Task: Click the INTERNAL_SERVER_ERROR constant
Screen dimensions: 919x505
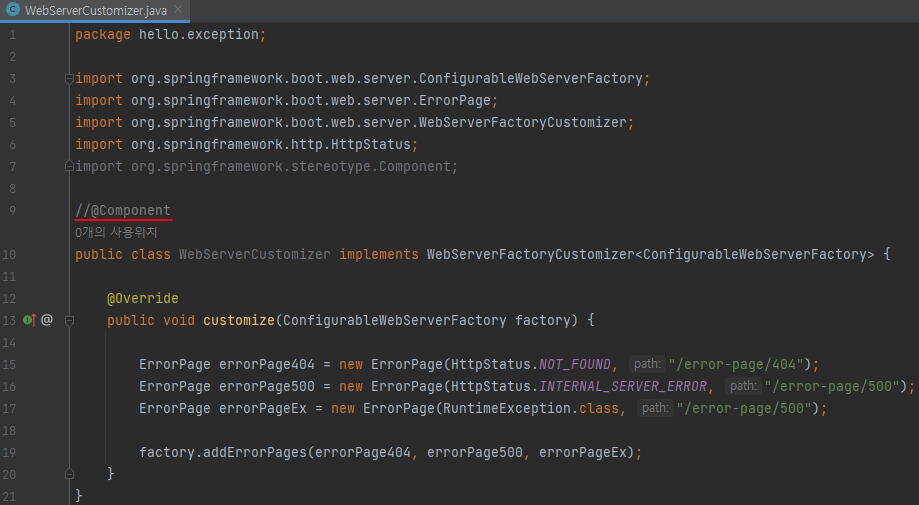Action: click(622, 386)
